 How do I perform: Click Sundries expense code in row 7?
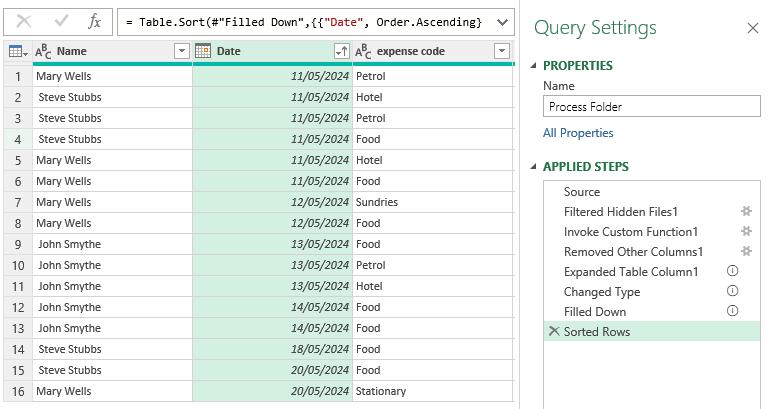pos(377,202)
